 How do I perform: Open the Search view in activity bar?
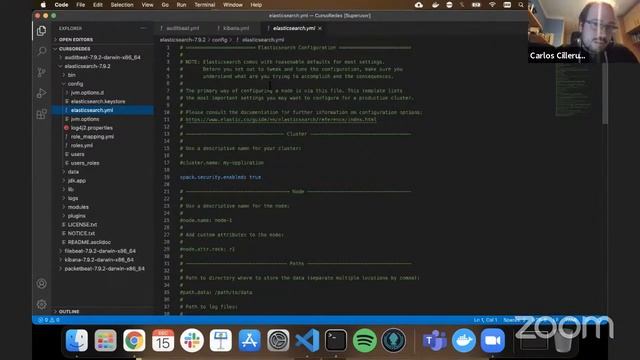click(x=41, y=51)
